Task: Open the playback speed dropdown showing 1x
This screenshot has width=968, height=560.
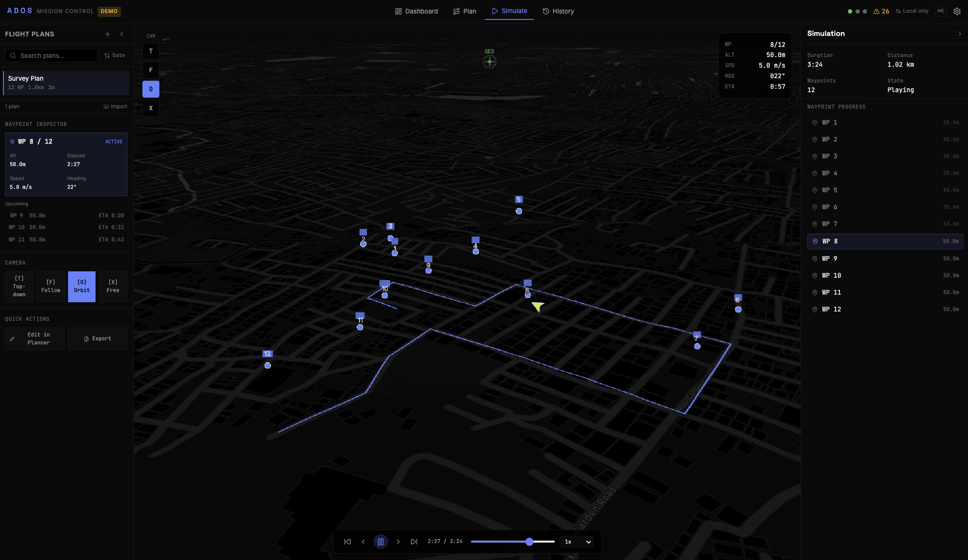Action: pos(576,541)
